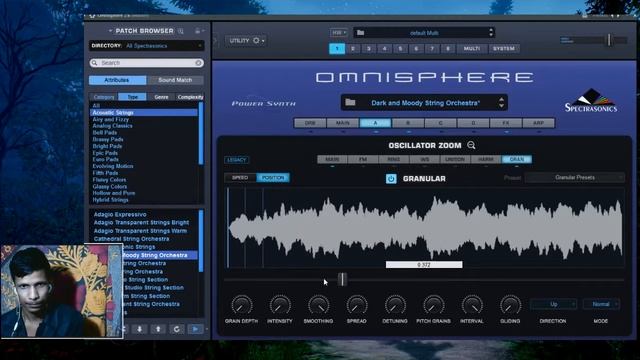The width and height of the screenshot is (640, 360).
Task: Open the Dark and Moody String Orchestra patch menu
Action: pos(424,102)
